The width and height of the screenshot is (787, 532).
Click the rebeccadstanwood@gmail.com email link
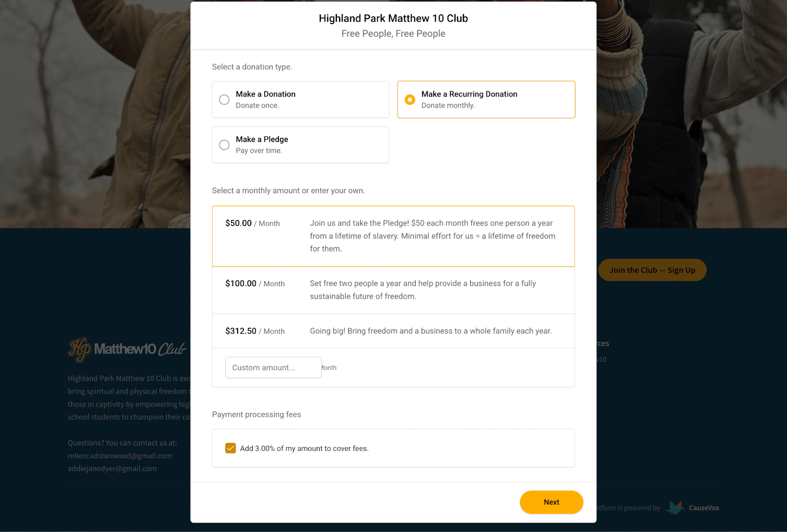click(120, 456)
